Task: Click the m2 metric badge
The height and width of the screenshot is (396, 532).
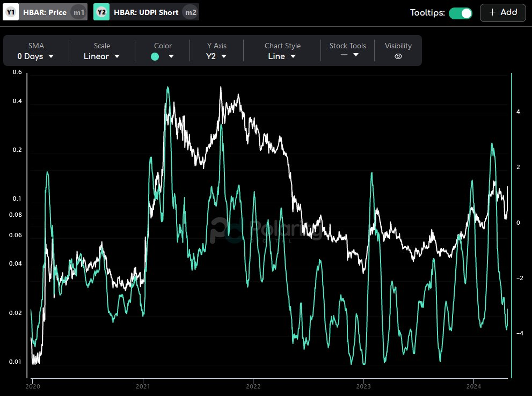Action: pyautogui.click(x=190, y=12)
